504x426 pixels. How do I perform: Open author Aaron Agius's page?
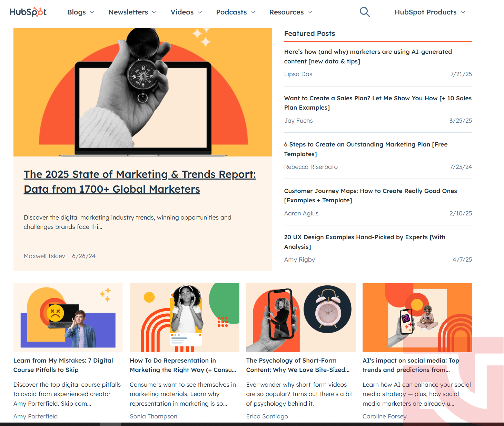301,213
